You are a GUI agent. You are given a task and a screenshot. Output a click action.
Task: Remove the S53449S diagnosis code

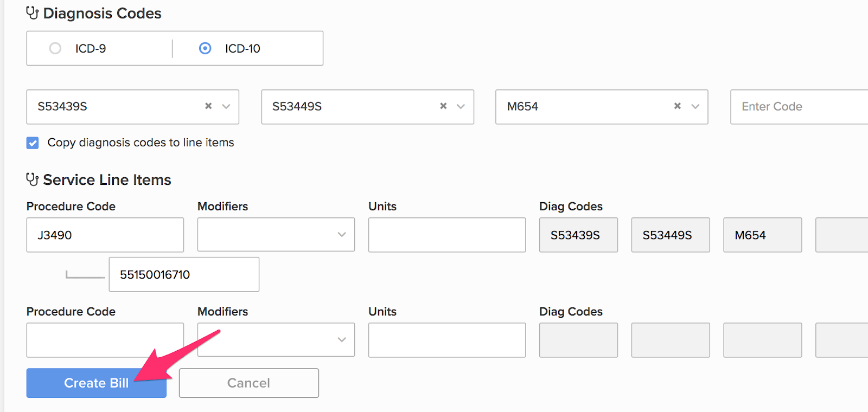tap(443, 106)
